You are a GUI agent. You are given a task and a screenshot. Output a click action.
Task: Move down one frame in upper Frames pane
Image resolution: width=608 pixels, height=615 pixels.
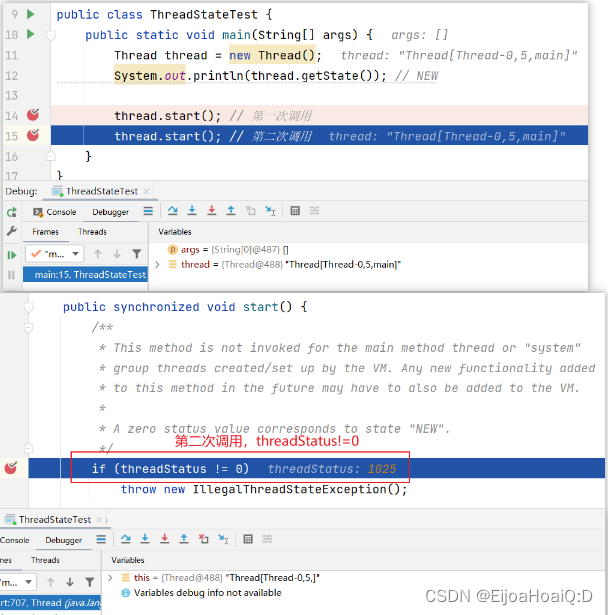click(117, 254)
